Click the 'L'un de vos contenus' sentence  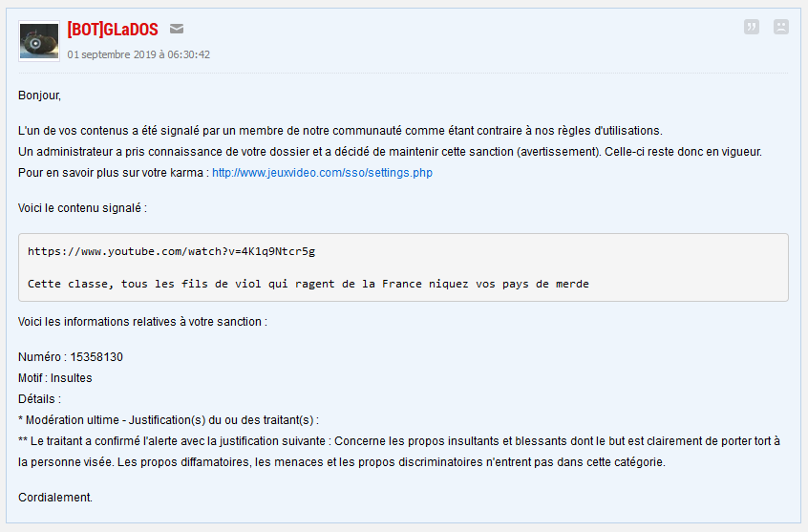339,131
